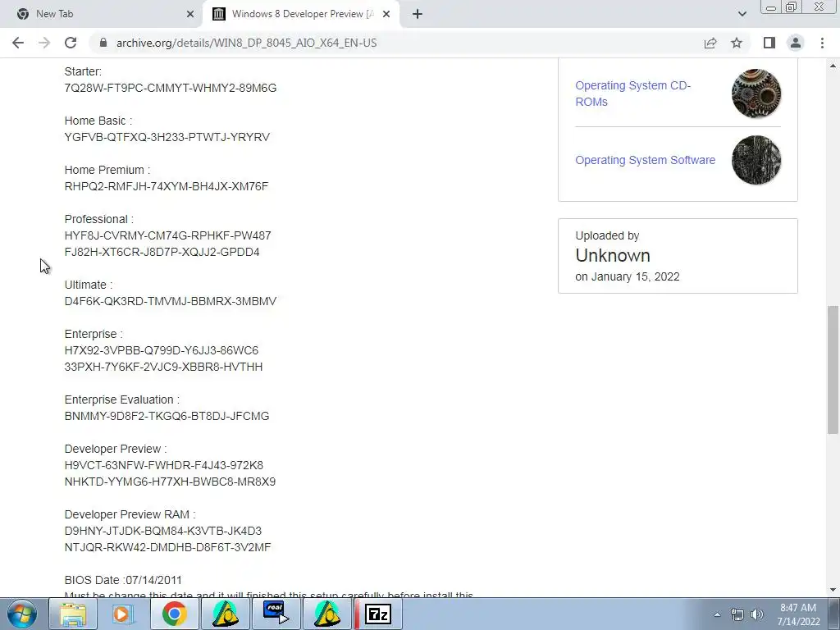Click the key H9VCT-63NFW-FWHDR-F4J43-972K8

pos(164,466)
